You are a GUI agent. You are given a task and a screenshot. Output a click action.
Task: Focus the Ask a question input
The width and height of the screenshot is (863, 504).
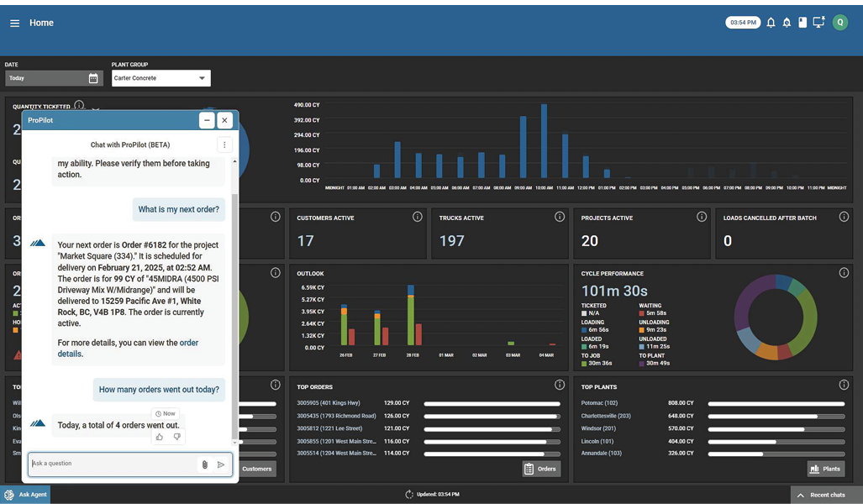coord(113,464)
